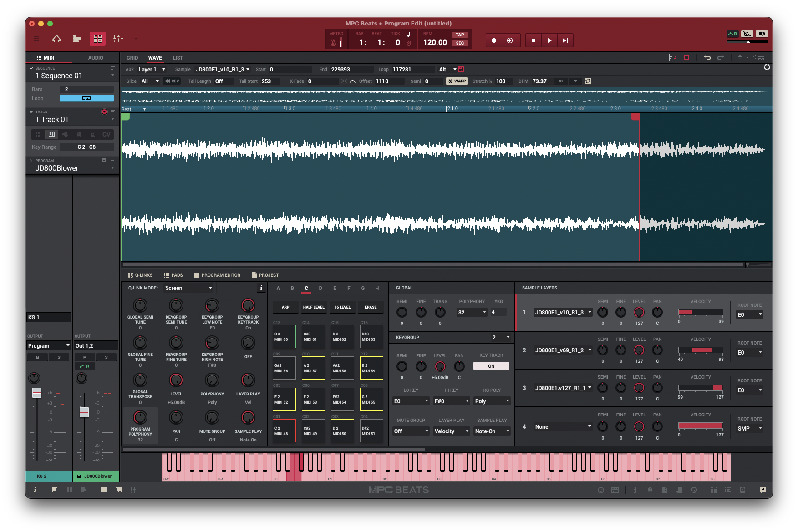Image resolution: width=798 pixels, height=532 pixels.
Task: Click the Overdub button in transport
Action: [510, 41]
